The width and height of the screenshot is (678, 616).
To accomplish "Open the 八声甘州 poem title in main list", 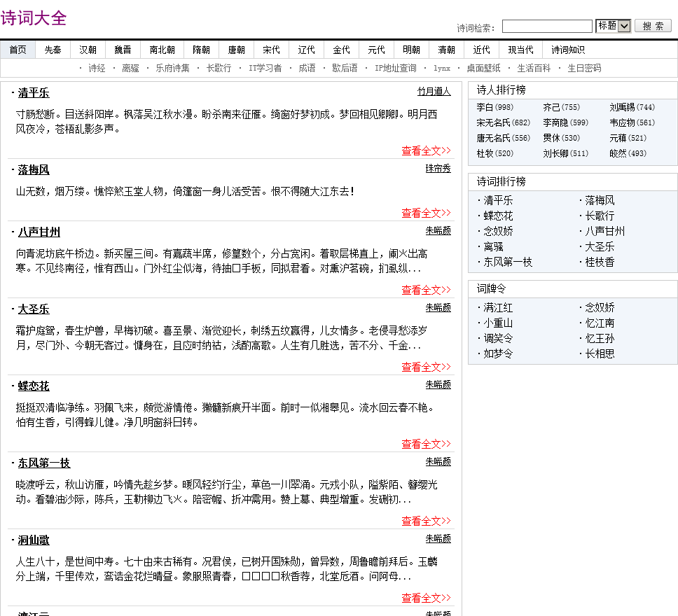I will tap(39, 232).
